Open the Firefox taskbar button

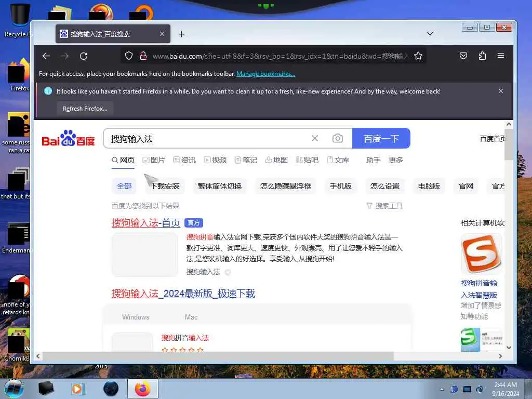pyautogui.click(x=143, y=389)
